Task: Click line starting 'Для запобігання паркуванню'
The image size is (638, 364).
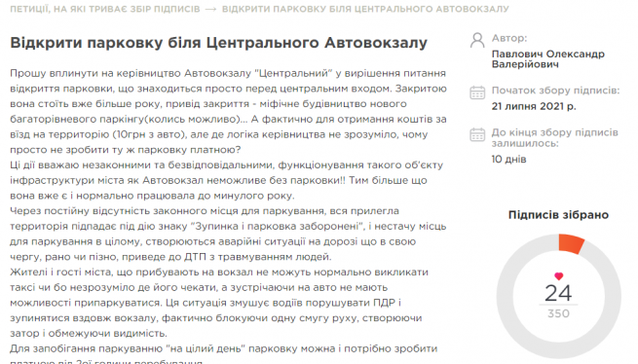Action: click(224, 348)
